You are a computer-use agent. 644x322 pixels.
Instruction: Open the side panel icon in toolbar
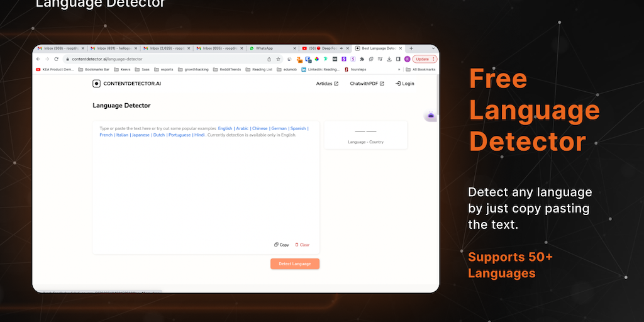[398, 59]
